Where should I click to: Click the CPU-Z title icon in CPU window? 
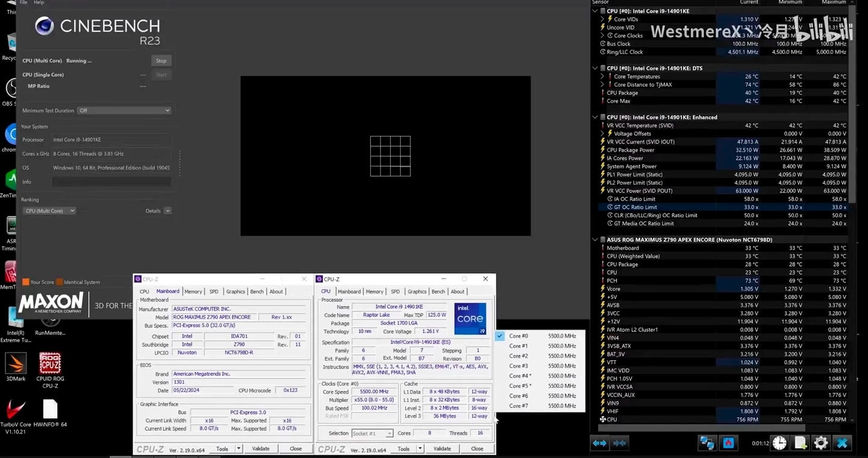point(319,279)
